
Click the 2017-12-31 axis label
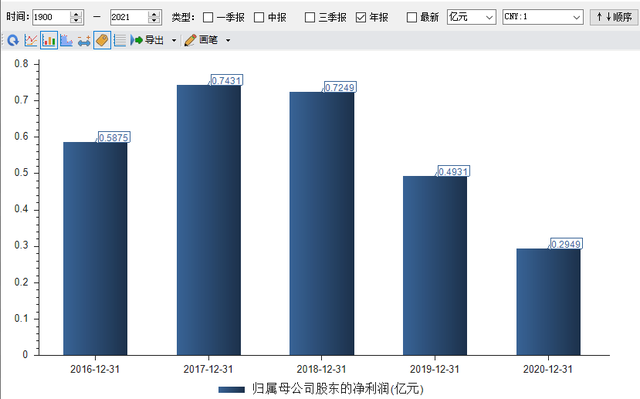click(x=208, y=369)
